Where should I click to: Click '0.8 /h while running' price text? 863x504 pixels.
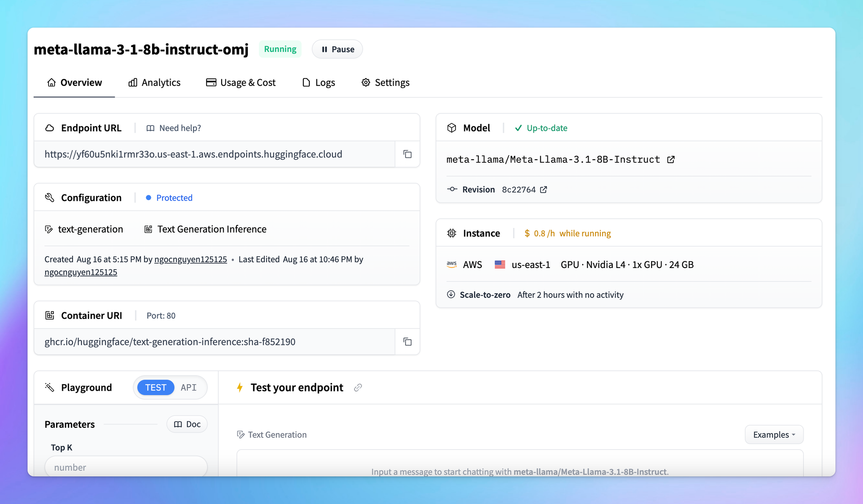[572, 233]
